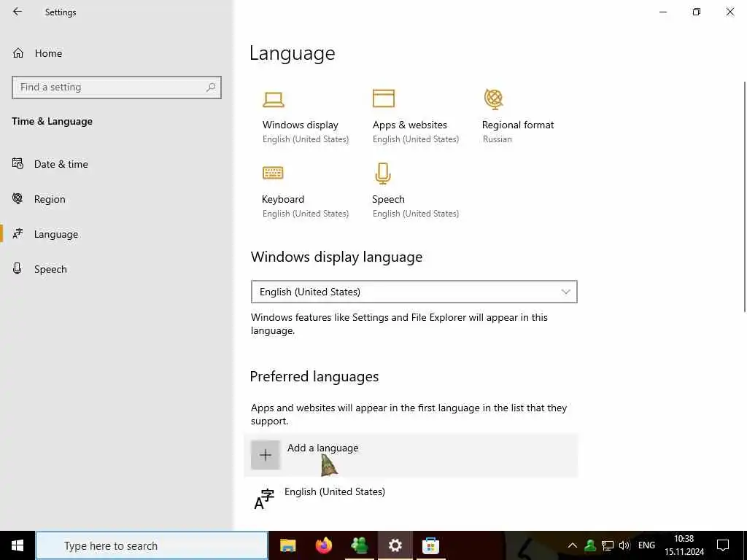This screenshot has width=747, height=560.
Task: Open the Keyboard label under the icons
Action: [283, 199]
